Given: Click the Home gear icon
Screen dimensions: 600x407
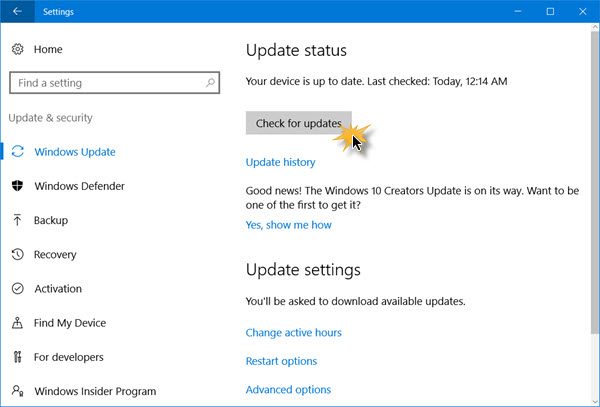Looking at the screenshot, I should pyautogui.click(x=18, y=49).
